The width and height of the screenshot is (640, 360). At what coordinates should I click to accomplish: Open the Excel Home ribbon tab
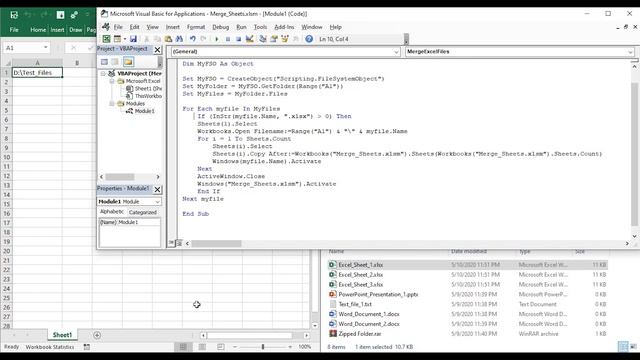[38, 30]
